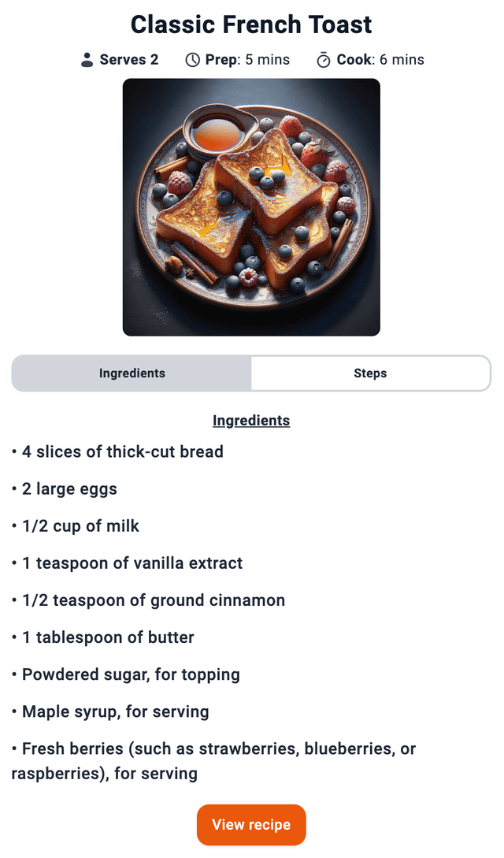Click the Classic French Toast title
The height and width of the screenshot is (858, 504).
[x=251, y=24]
